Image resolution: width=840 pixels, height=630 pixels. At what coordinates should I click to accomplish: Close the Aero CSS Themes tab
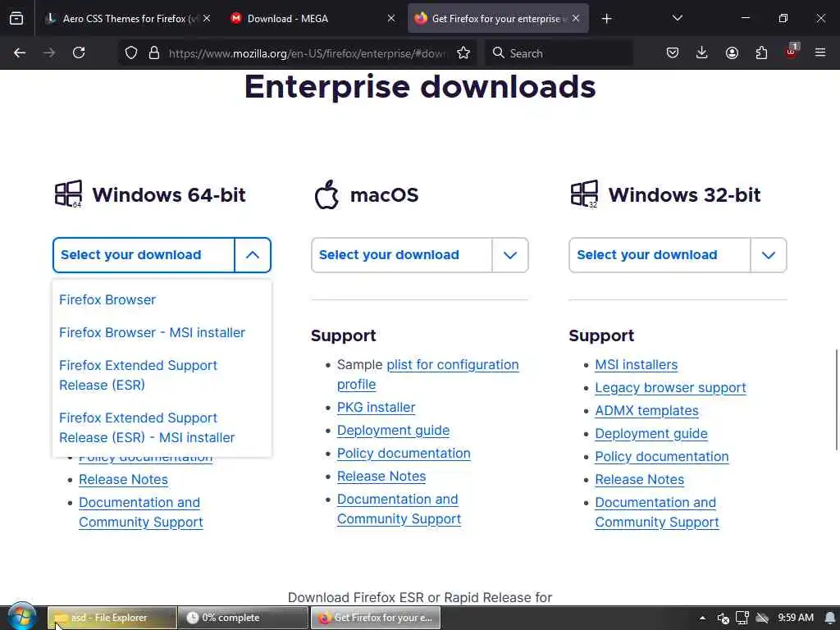[x=207, y=18]
